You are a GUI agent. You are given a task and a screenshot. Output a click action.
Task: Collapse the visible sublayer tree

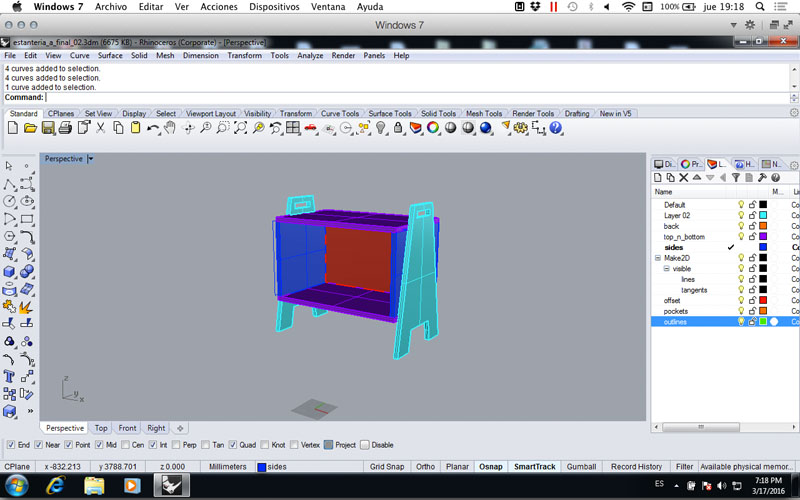pos(667,269)
